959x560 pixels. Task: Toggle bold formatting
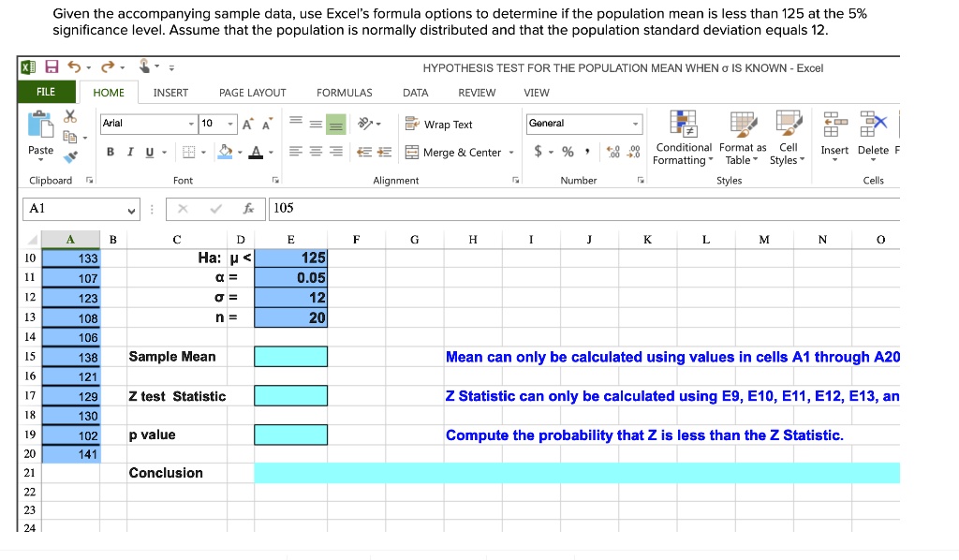110,152
